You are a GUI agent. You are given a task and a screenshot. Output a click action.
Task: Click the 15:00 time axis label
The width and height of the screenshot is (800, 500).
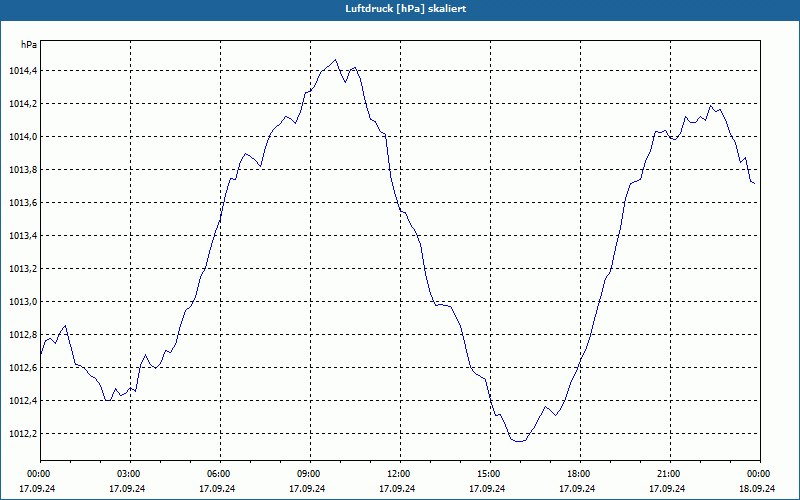click(490, 474)
